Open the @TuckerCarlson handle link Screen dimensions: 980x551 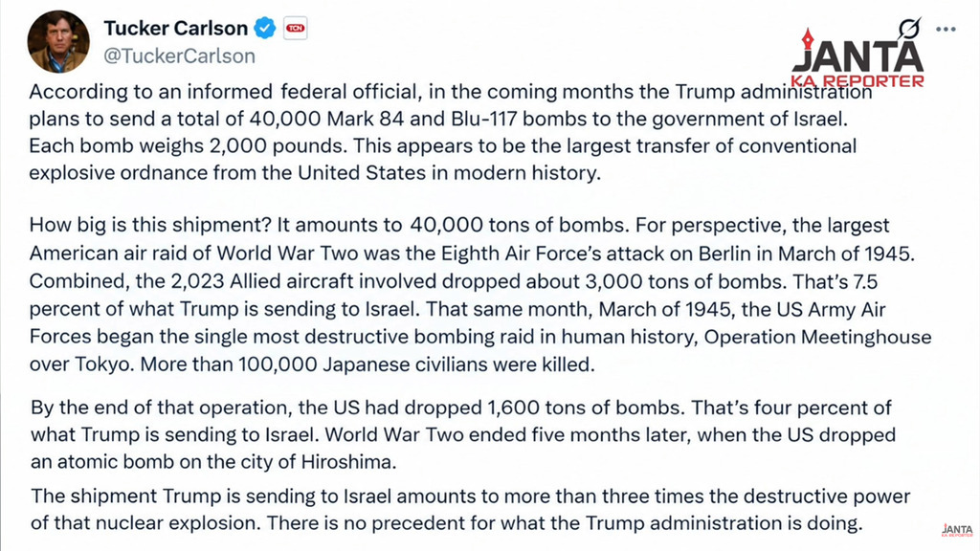pyautogui.click(x=179, y=56)
